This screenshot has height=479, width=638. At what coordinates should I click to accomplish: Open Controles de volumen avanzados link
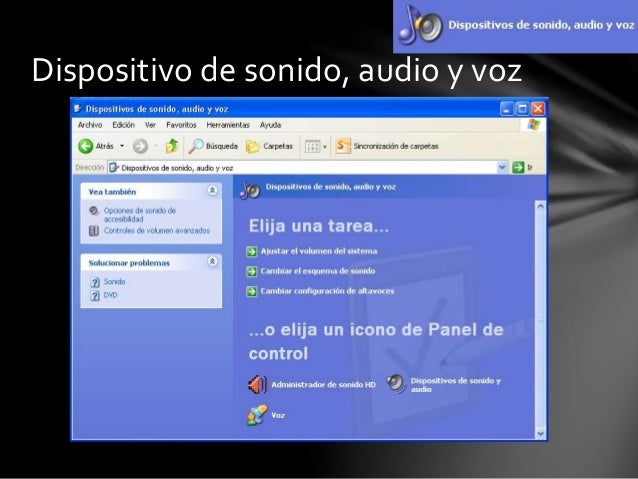tap(157, 231)
